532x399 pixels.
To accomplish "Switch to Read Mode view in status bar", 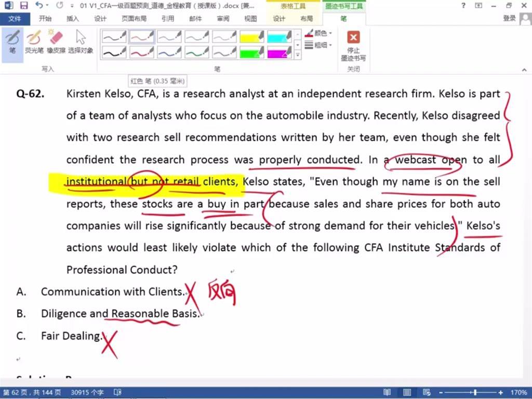I will tap(387, 393).
